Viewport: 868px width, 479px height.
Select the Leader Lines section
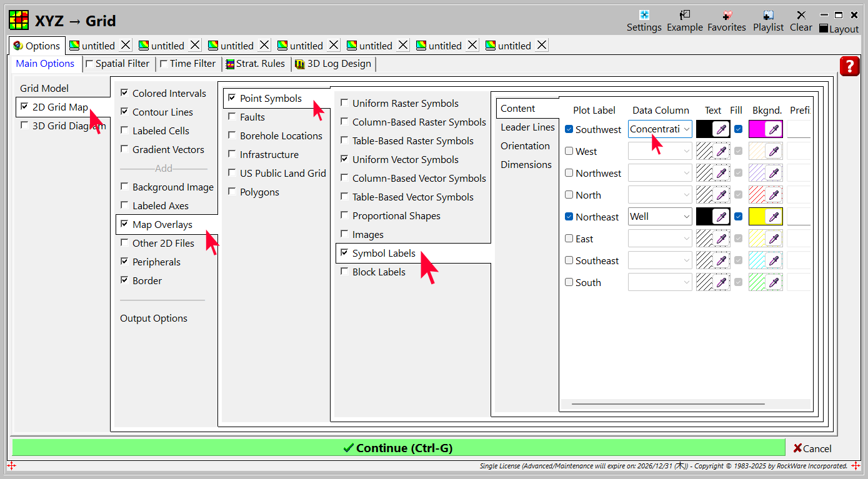(x=527, y=127)
